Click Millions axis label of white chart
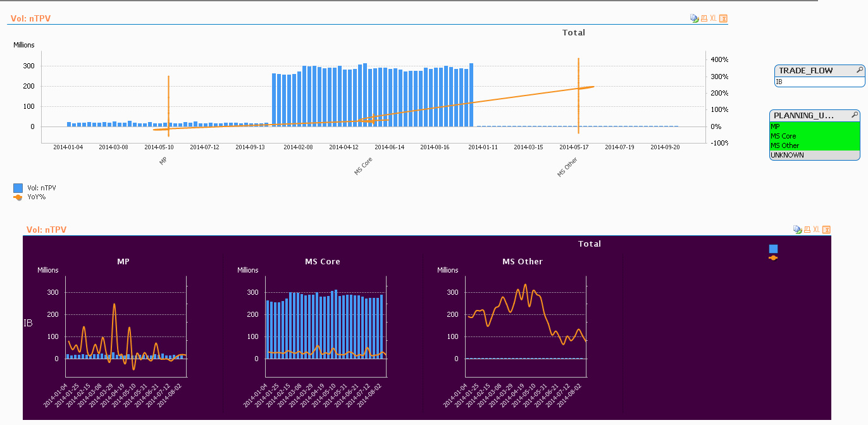868x425 pixels. [x=24, y=45]
